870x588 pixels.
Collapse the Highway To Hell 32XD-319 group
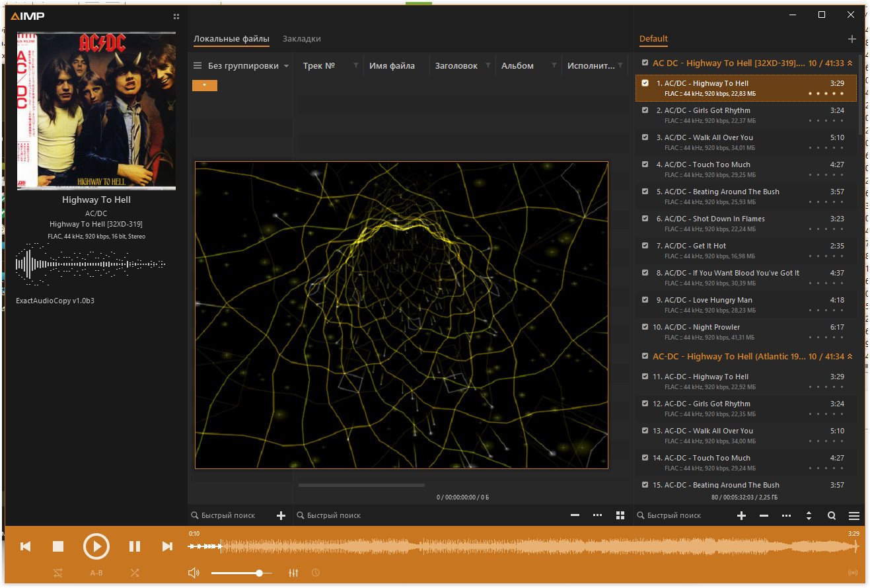click(850, 63)
